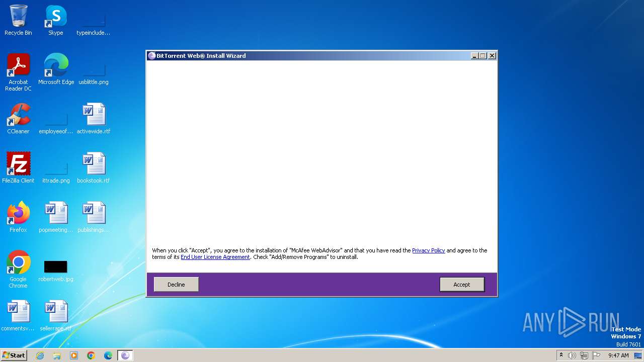Screen dimensions: 644x362
Task: Select the typeinclude file icon
Action: (x=94, y=23)
